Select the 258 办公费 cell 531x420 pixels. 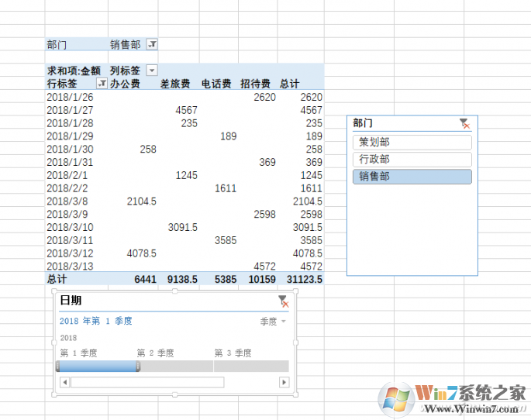pyautogui.click(x=148, y=150)
